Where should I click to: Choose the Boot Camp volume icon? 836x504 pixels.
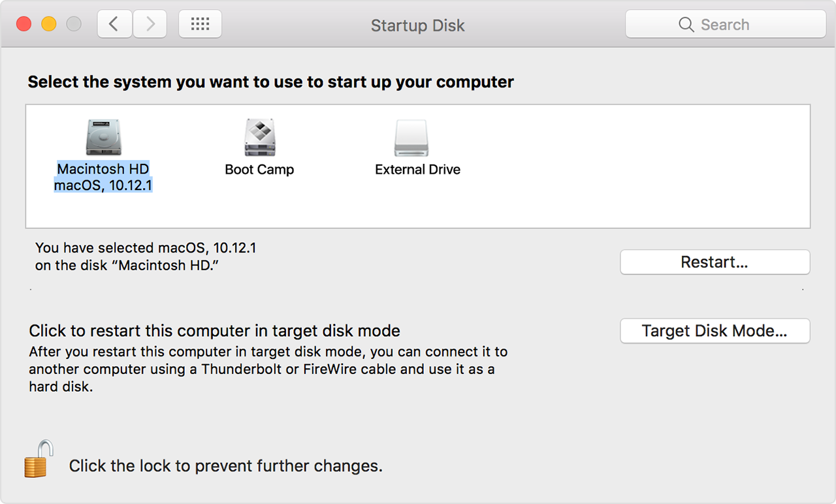click(x=259, y=138)
